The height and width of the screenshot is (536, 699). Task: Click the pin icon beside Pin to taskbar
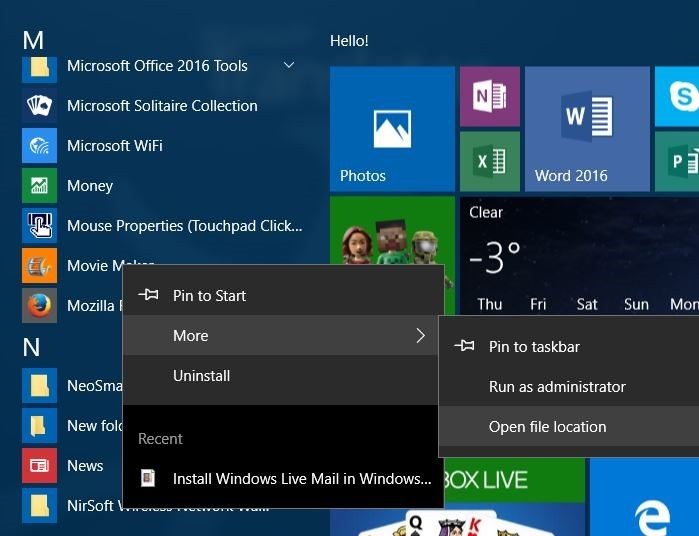coord(465,346)
